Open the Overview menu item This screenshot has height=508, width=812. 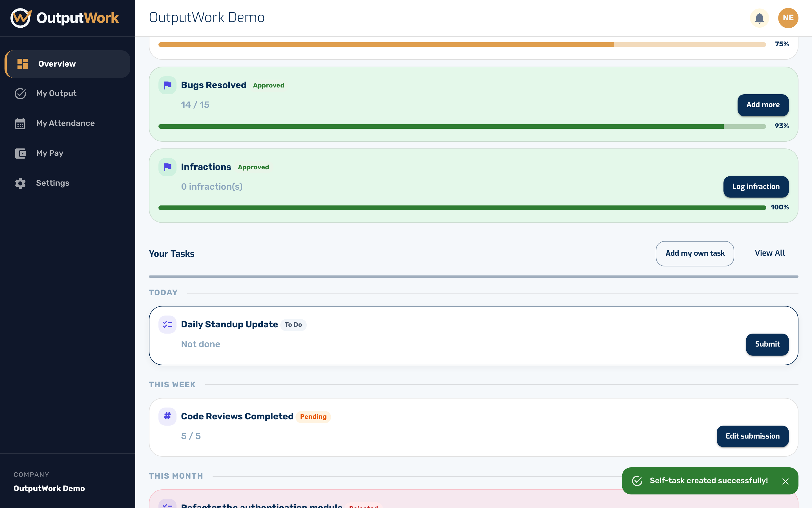click(67, 64)
